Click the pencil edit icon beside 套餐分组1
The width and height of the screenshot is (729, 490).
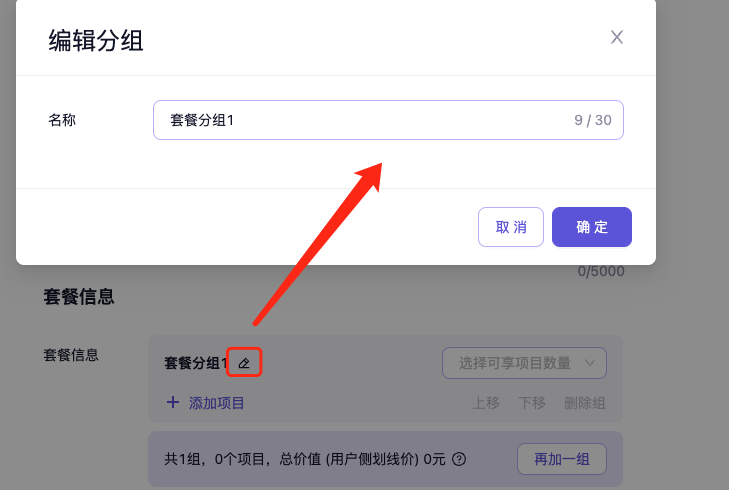[x=244, y=363]
